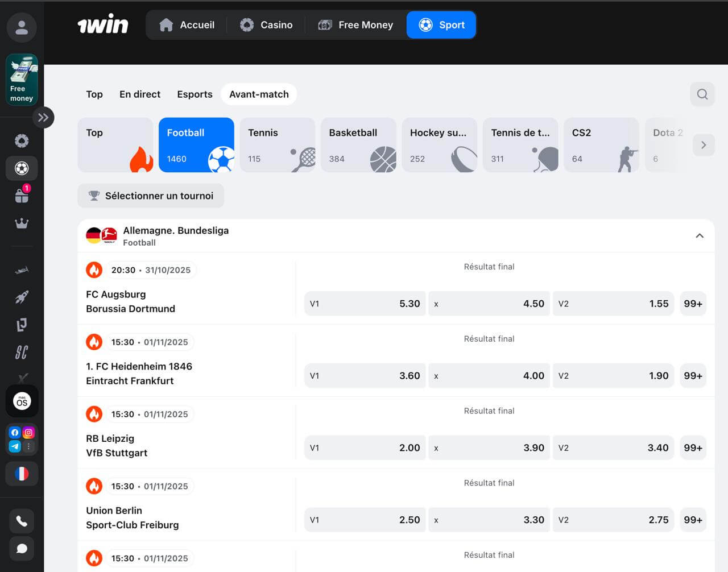Open the Sélectionner un tournoi picker
Viewport: 728px width, 572px height.
[x=151, y=196]
